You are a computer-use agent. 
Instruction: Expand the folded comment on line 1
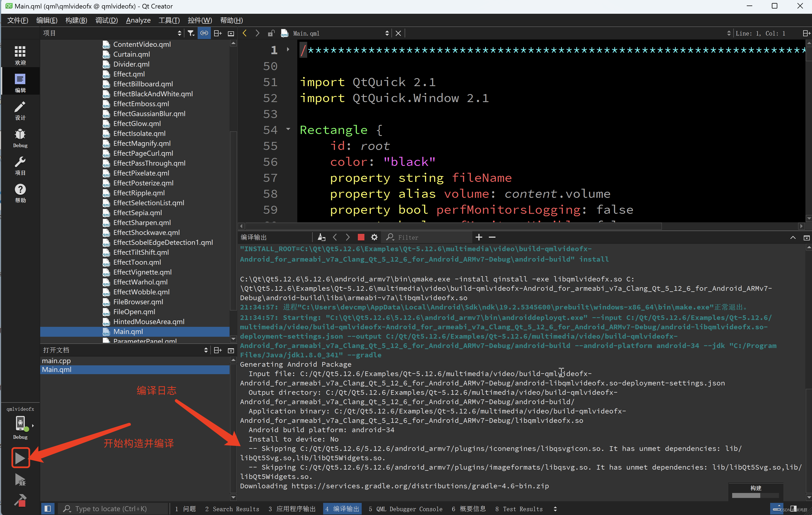coord(288,50)
